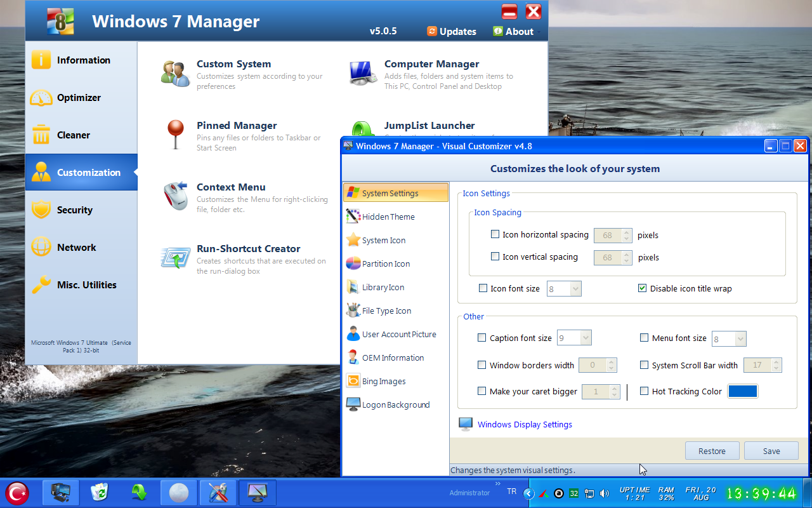Open the Windows Display Settings link
The width and height of the screenshot is (812, 508).
tap(525, 424)
